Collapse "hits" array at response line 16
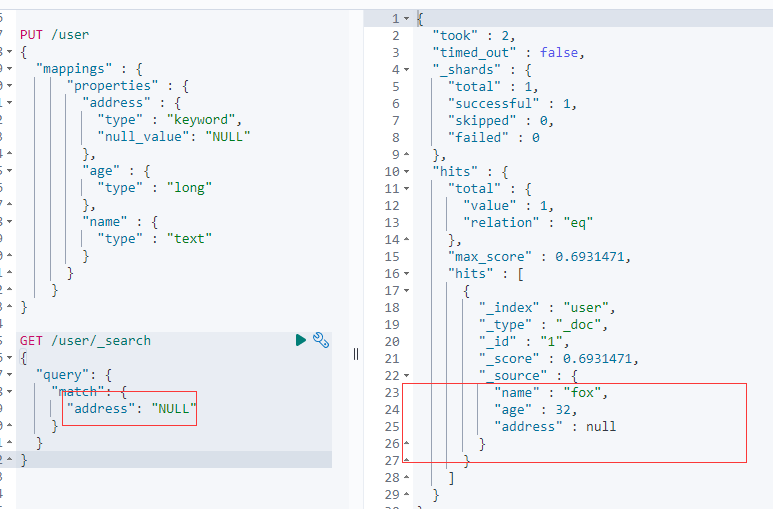The width and height of the screenshot is (773, 509). click(407, 273)
